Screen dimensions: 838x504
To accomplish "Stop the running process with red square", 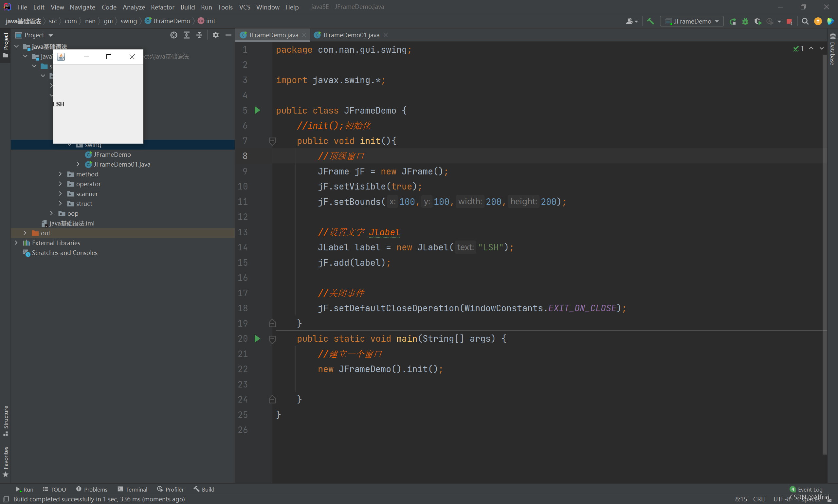I will (x=790, y=21).
